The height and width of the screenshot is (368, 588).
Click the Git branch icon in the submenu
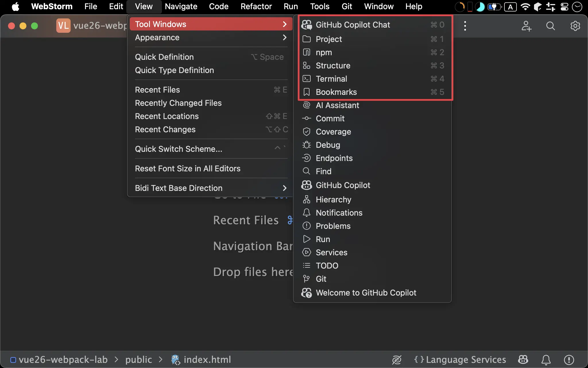(x=307, y=279)
